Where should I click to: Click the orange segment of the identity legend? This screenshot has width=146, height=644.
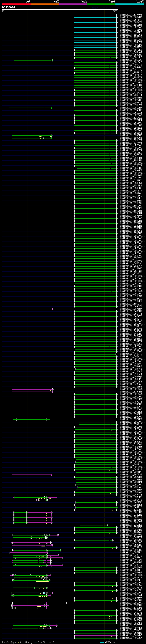(45, 4)
